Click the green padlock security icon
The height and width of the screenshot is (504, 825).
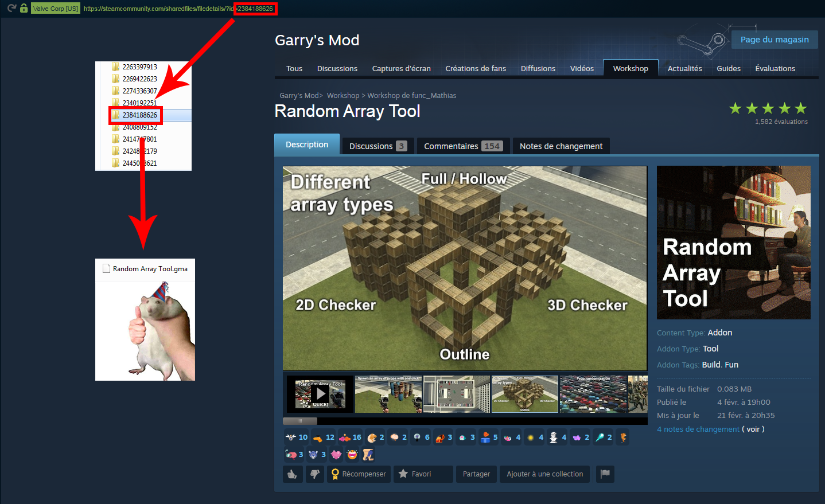click(24, 8)
